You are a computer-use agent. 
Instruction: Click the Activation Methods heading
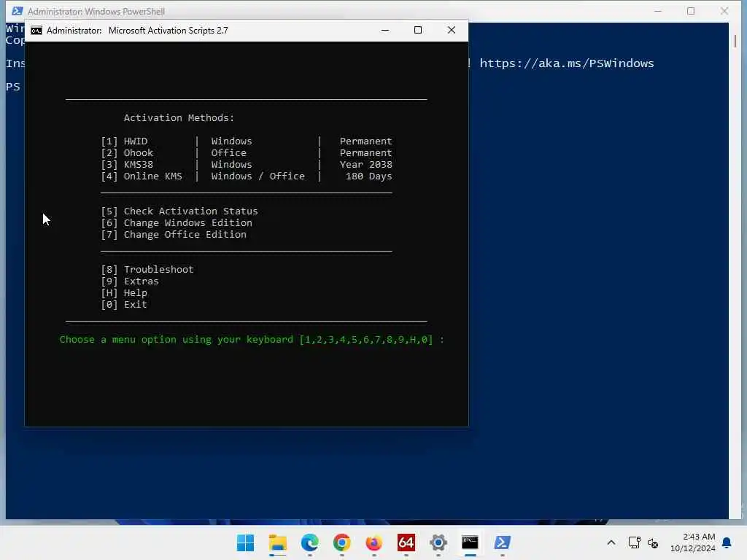pyautogui.click(x=179, y=117)
